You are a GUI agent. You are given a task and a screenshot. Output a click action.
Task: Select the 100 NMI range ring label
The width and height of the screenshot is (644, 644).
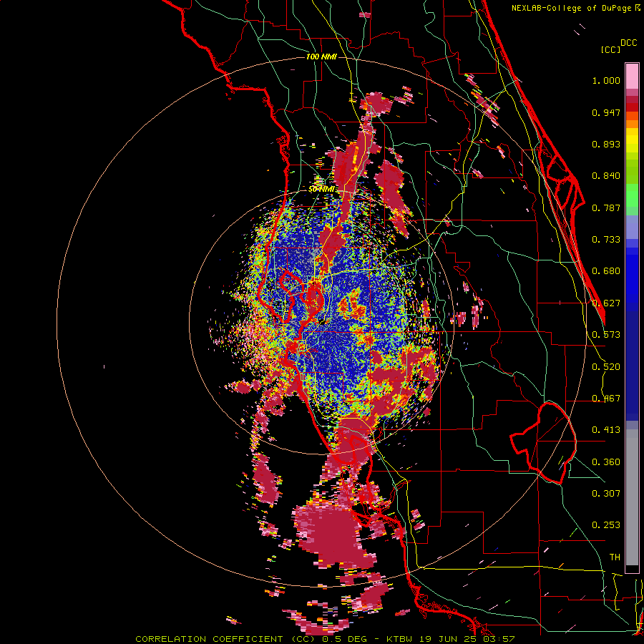(321, 57)
